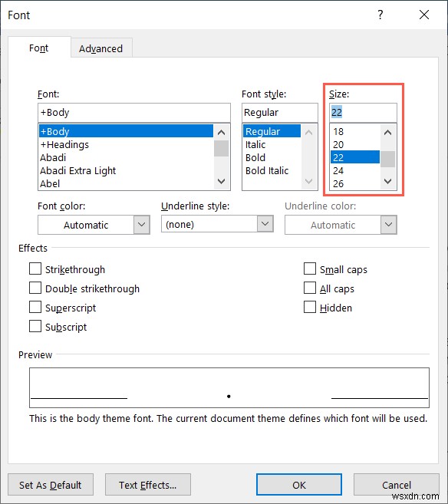Click the Font style input field
The height and width of the screenshot is (504, 448).
pyautogui.click(x=279, y=113)
